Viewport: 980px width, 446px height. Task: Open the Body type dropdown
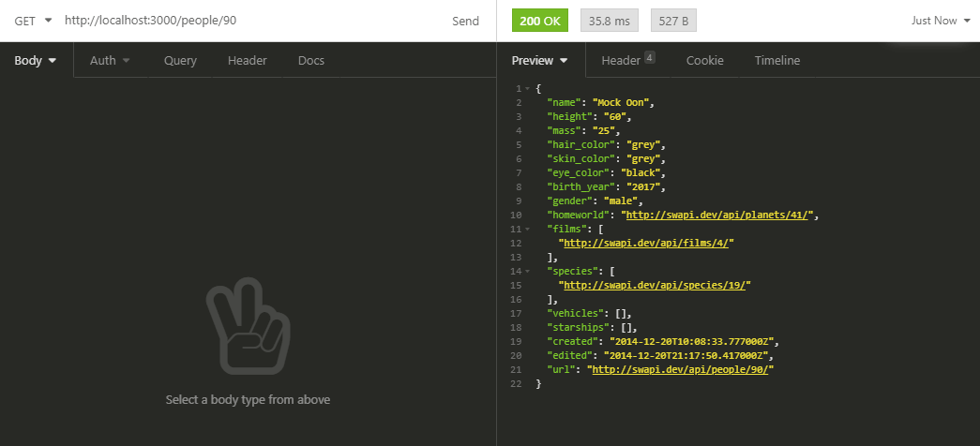pos(36,61)
